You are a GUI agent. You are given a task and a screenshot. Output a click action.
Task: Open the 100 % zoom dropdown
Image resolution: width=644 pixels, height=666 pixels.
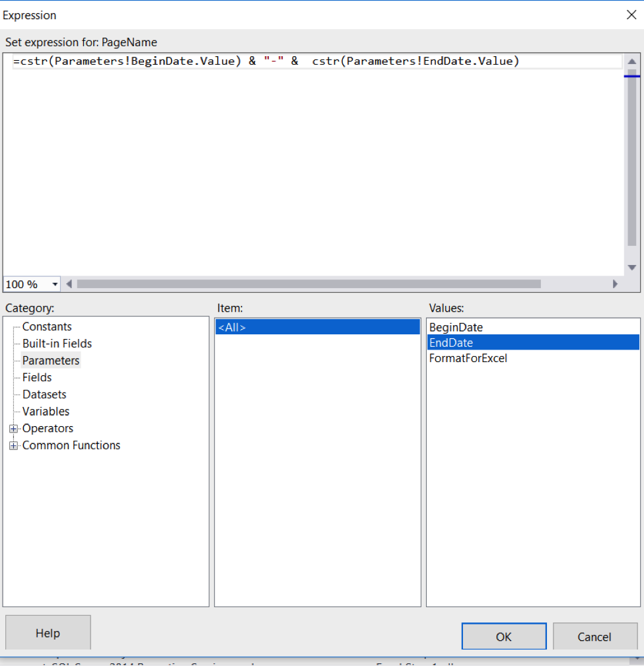[55, 284]
